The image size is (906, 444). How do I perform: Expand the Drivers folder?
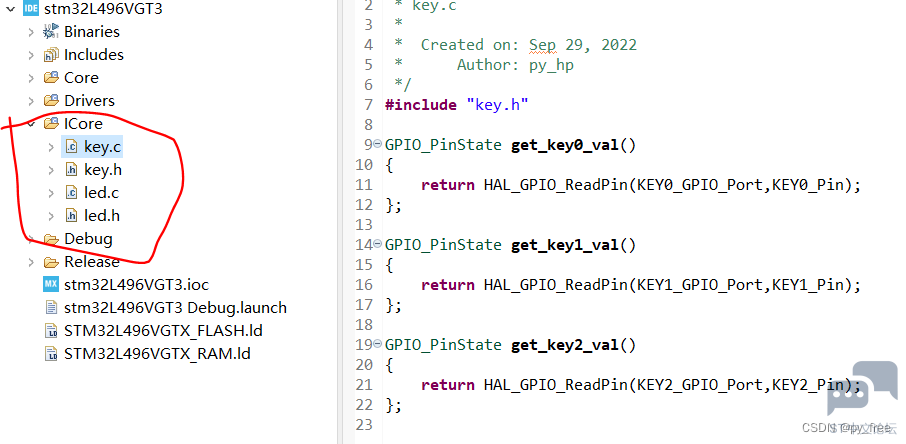click(x=31, y=101)
